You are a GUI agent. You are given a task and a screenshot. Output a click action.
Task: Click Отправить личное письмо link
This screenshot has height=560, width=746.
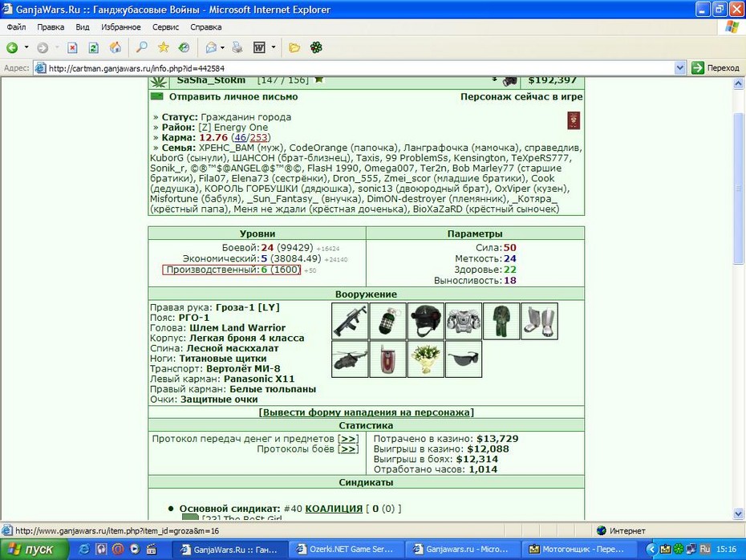(233, 96)
